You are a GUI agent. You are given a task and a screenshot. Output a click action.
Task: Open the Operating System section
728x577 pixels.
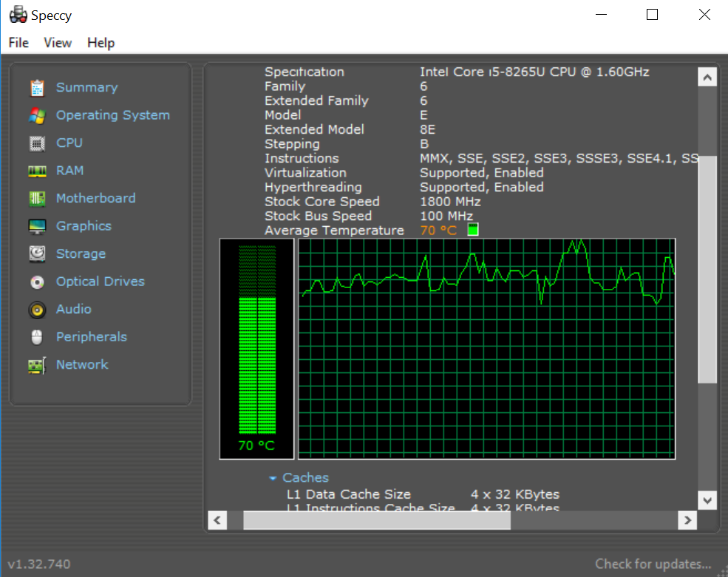pyautogui.click(x=113, y=115)
